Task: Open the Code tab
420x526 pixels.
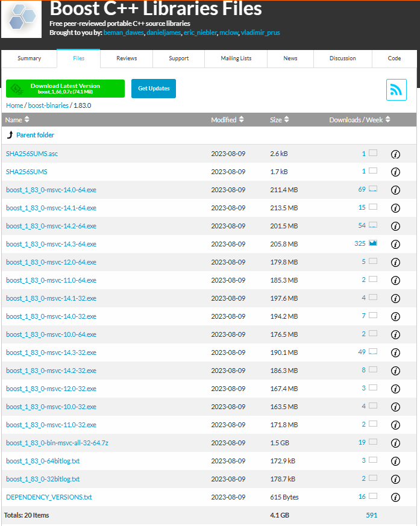Action: 394,58
